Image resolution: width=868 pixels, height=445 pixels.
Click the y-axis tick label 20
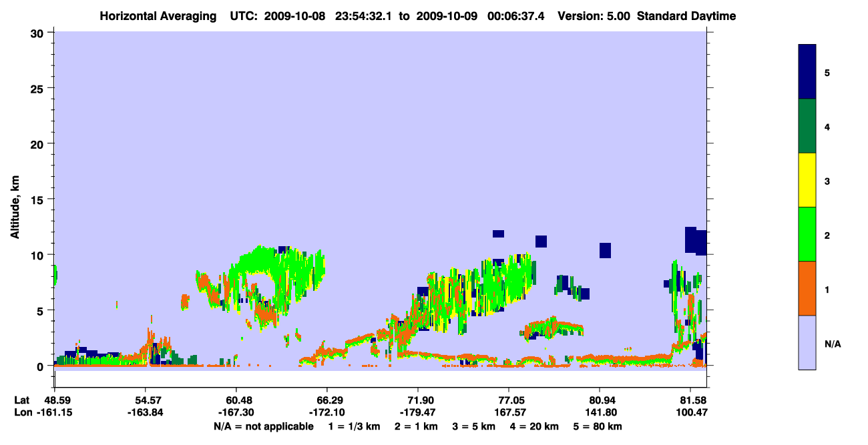pos(38,143)
